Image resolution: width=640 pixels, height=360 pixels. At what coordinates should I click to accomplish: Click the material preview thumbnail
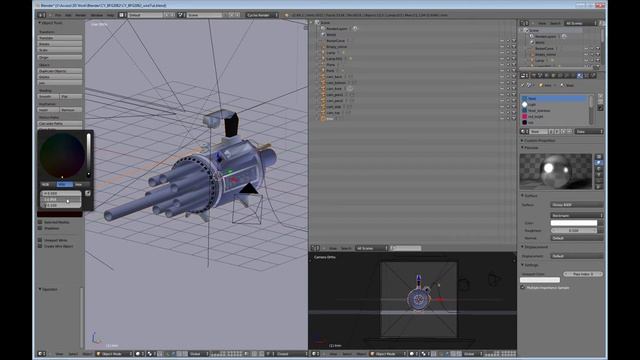coord(556,171)
